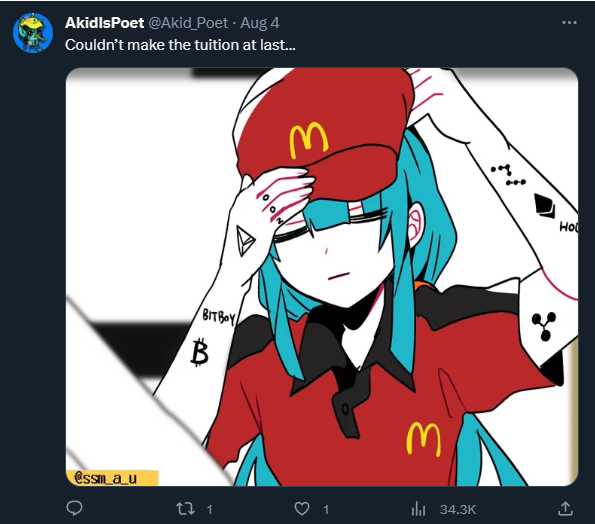This screenshot has height=524, width=595.
Task: Click the reply speech bubble icon
Action: click(74, 508)
